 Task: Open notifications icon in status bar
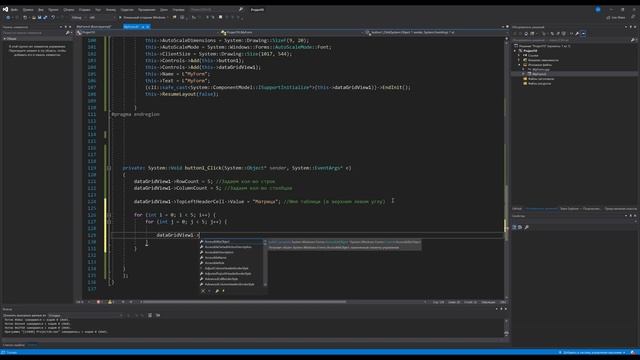(633, 352)
